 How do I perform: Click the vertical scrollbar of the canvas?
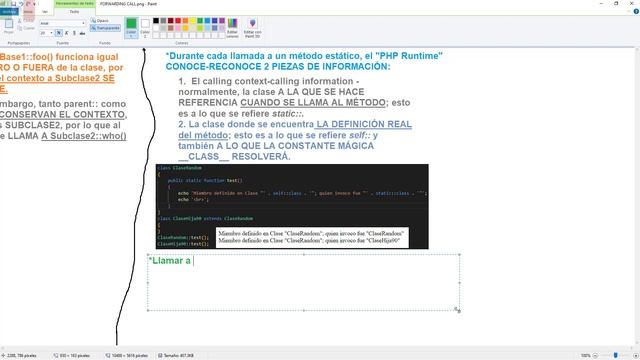coord(637,196)
